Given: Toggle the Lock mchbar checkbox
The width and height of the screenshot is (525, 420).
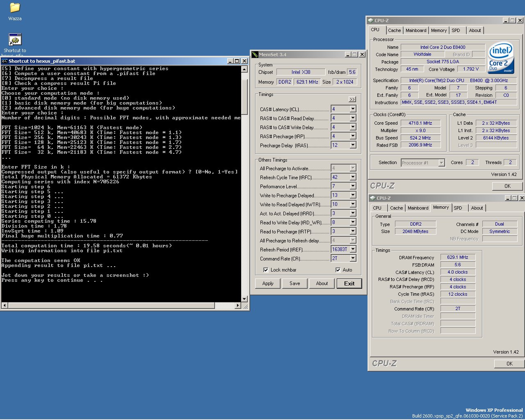Looking at the screenshot, I should tap(266, 270).
